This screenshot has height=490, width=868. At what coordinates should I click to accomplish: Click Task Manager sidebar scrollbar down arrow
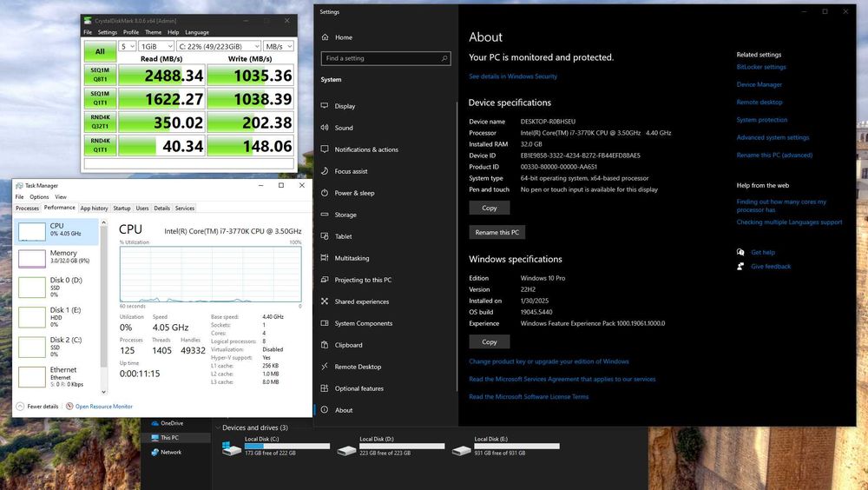pos(103,393)
